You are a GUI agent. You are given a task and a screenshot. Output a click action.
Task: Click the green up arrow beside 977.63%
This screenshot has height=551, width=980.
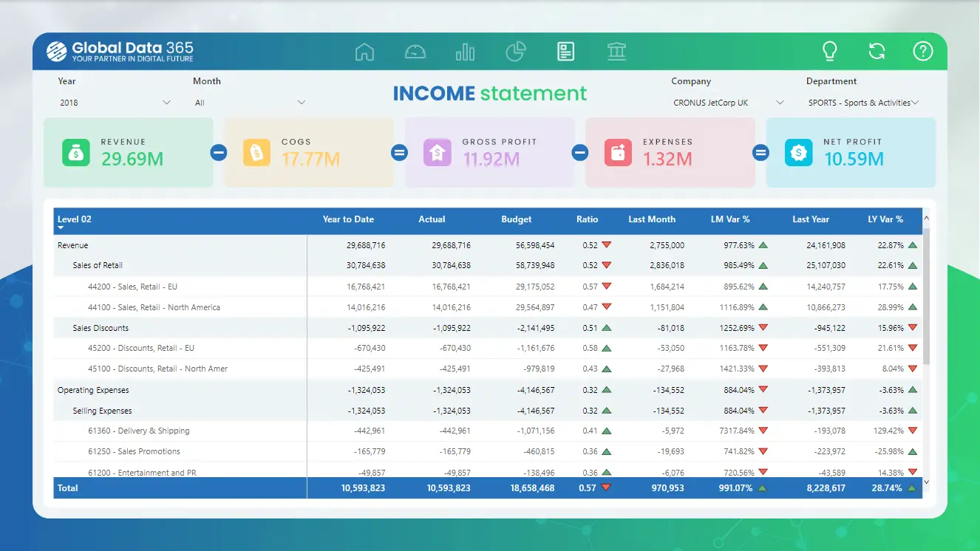763,244
